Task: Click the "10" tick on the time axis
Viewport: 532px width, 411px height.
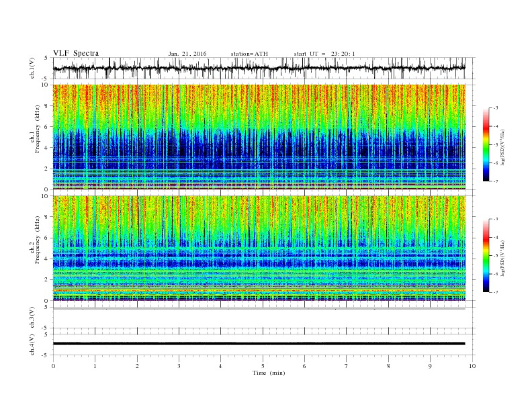Action: [472, 366]
